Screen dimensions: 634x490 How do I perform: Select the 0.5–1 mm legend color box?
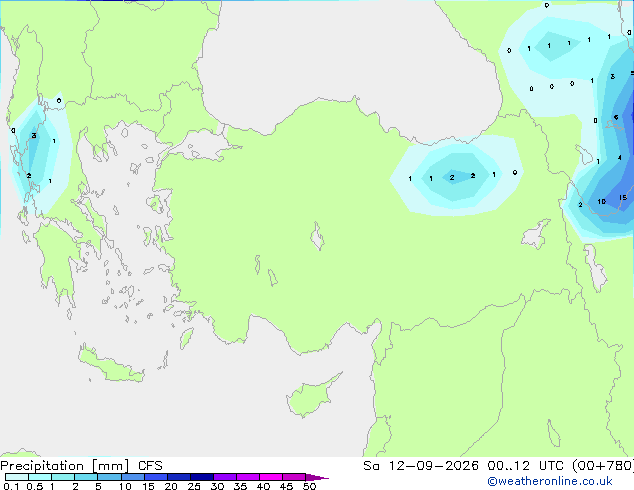[40, 477]
